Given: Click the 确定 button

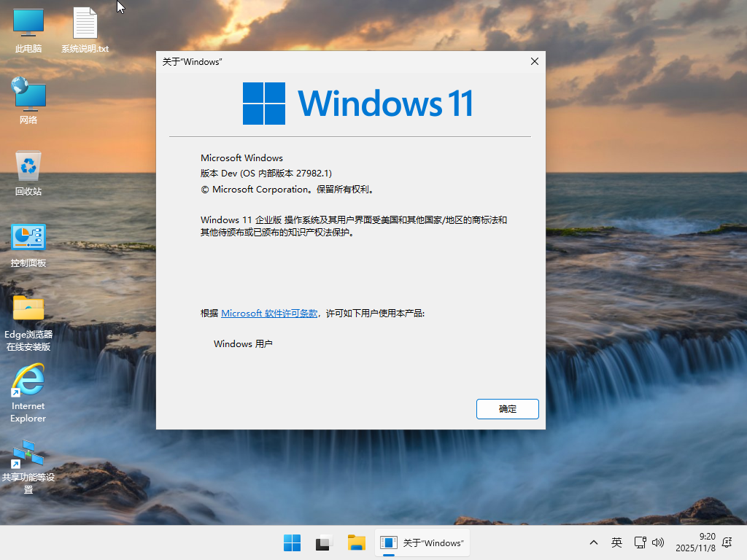Looking at the screenshot, I should point(508,409).
